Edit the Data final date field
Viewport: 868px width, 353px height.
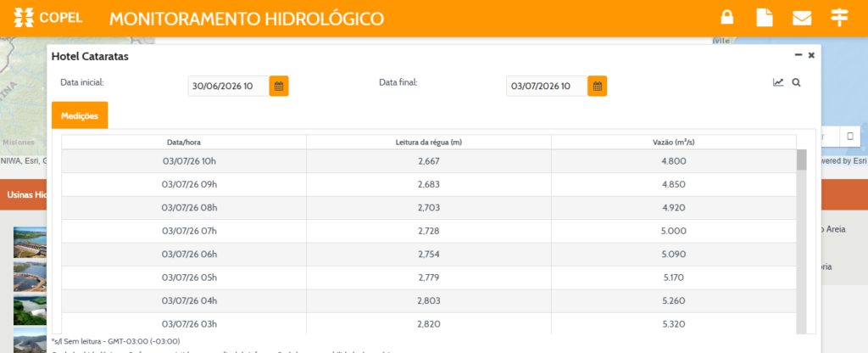click(x=547, y=86)
